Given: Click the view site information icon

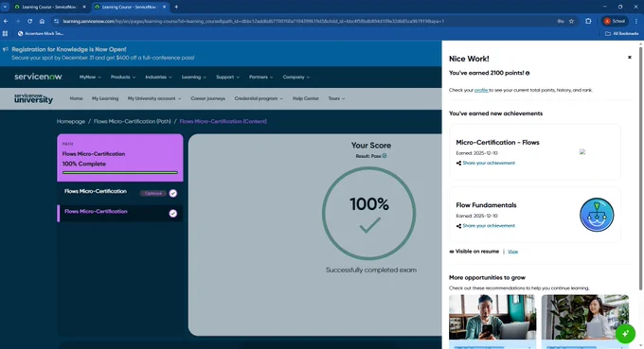Looking at the screenshot, I should 56,22.
